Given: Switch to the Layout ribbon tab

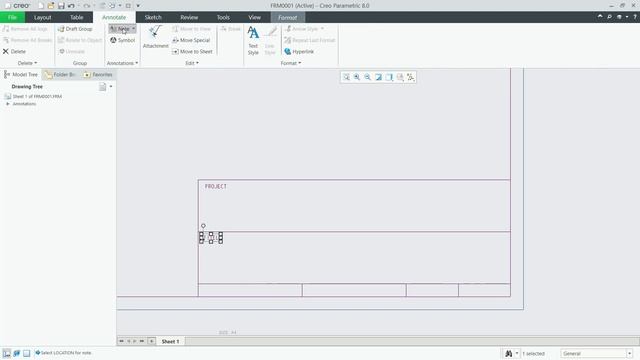Looking at the screenshot, I should 42,17.
